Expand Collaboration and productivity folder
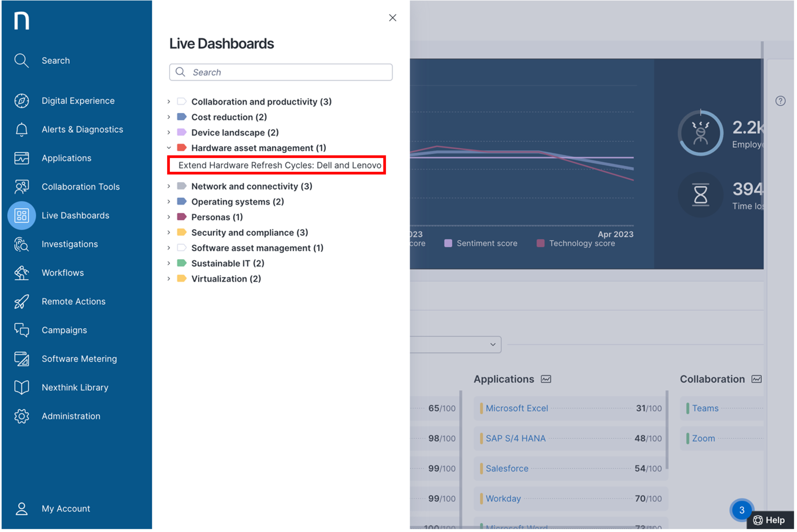This screenshot has width=797, height=532. point(169,102)
